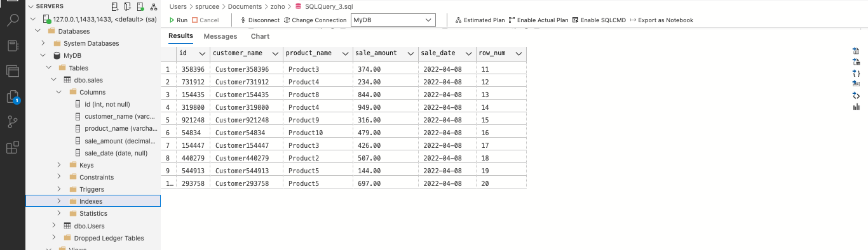Click the server connection icon for 127.0.0.1
Screen dimensions: 868x250
[46, 19]
